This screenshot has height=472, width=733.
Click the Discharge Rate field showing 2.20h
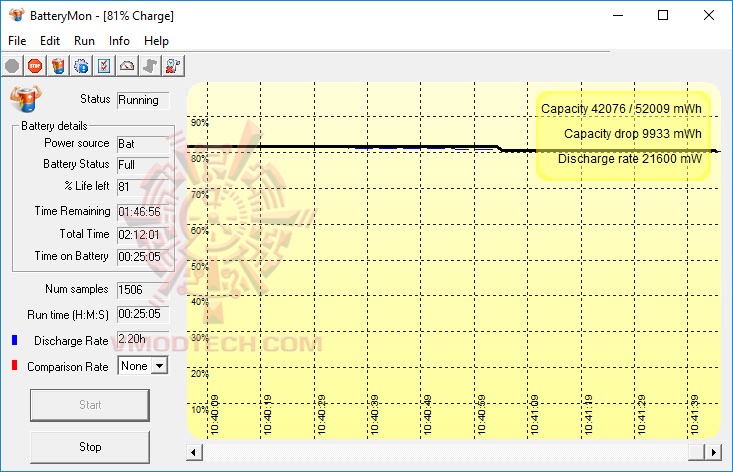click(143, 339)
